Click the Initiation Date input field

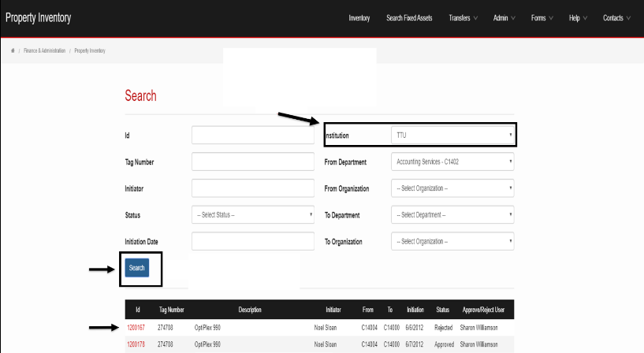(x=252, y=241)
